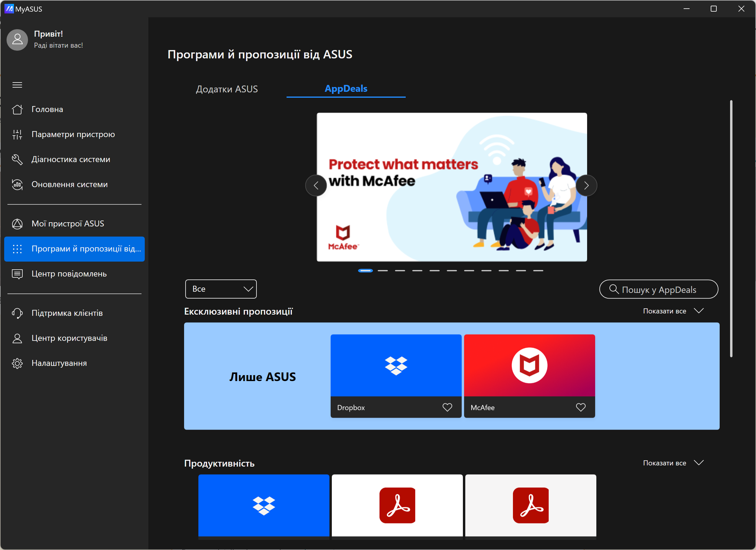Open the Все category dropdown
Image resolution: width=756 pixels, height=550 pixels.
(x=221, y=289)
